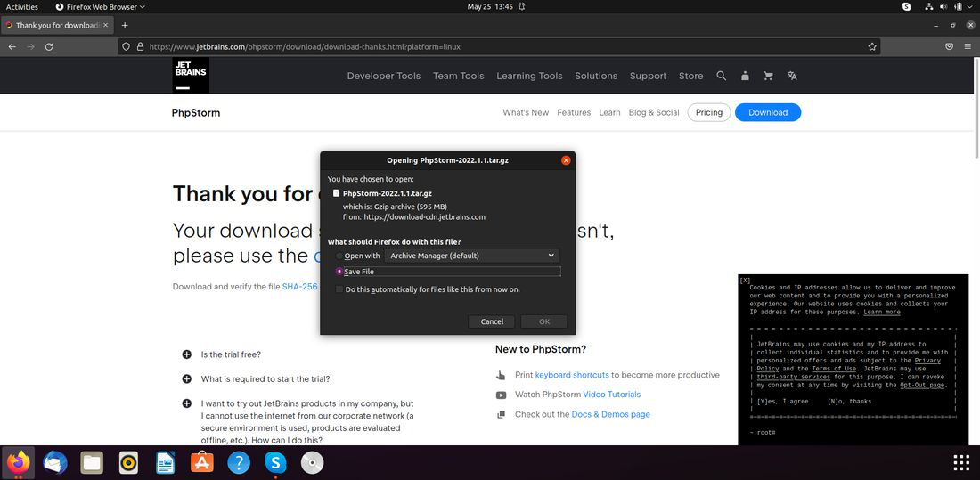980x480 pixels.
Task: Open the Help icon in the dock
Action: [239, 463]
